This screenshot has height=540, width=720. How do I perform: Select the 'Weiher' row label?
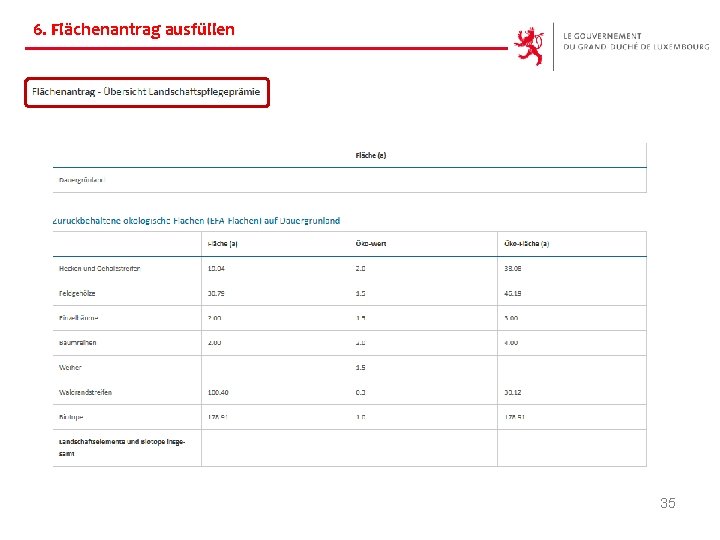(70, 367)
